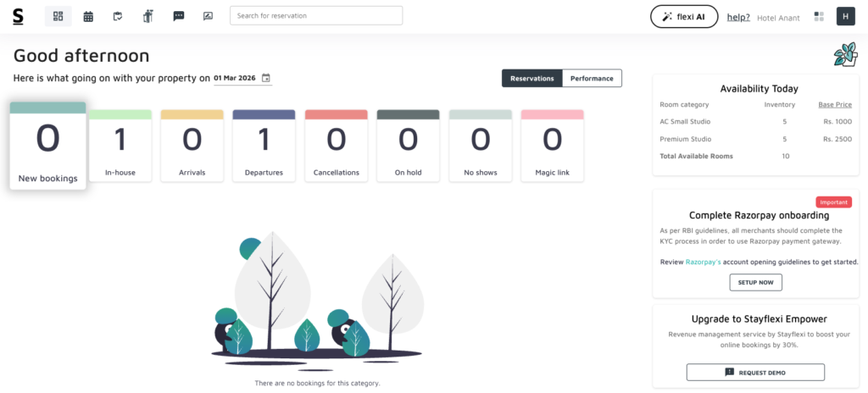Switch to the Performance tab

tap(592, 78)
